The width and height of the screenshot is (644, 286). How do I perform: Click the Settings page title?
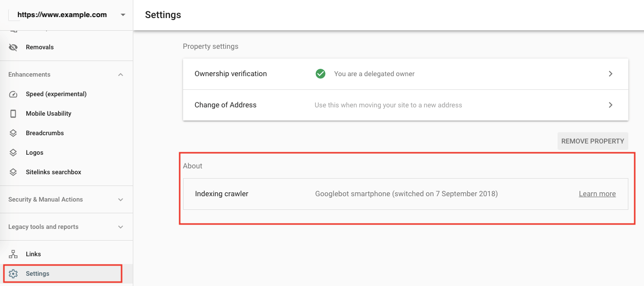163,15
